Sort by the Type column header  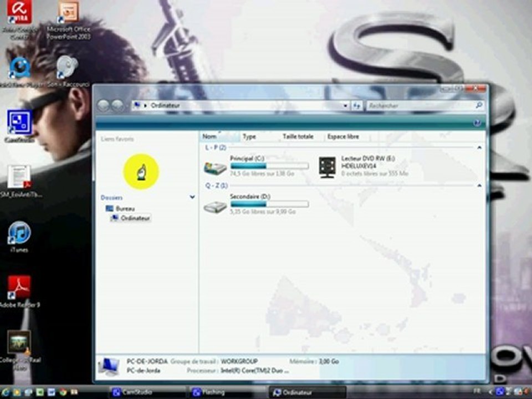point(260,136)
